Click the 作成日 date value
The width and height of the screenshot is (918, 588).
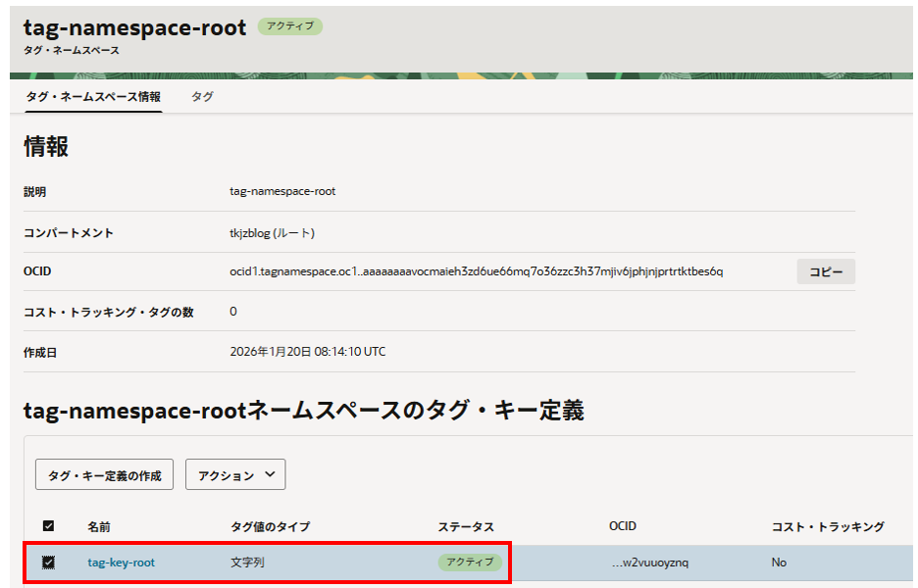coord(307,352)
